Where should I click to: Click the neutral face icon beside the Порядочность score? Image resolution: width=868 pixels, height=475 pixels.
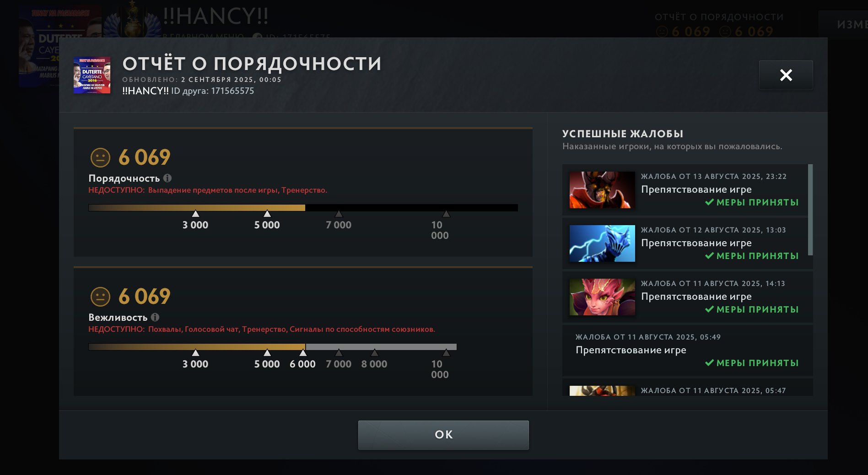[100, 158]
